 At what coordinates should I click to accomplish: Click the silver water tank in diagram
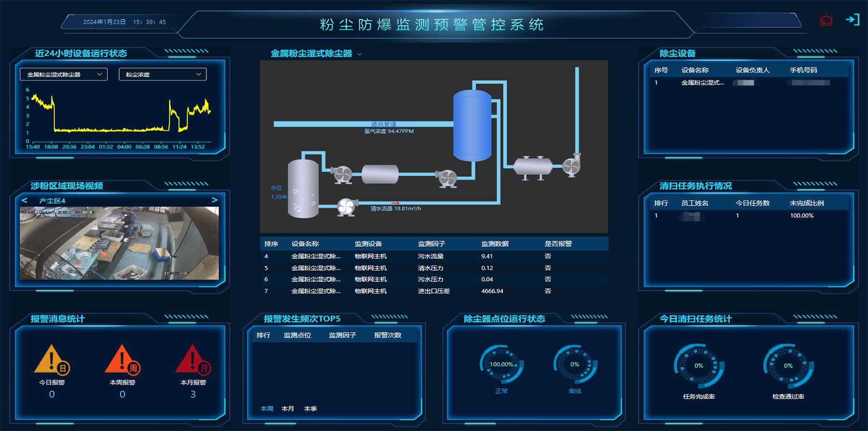[x=303, y=189]
